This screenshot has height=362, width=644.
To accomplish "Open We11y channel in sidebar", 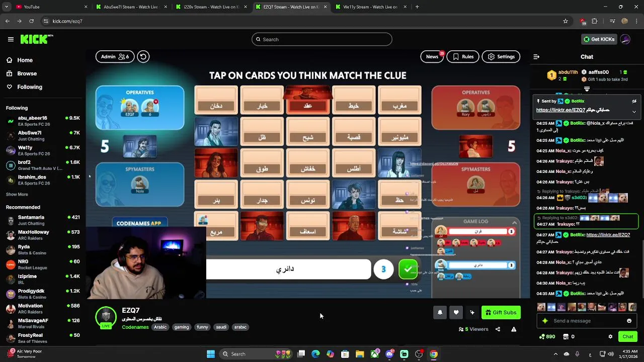I will 43,151.
